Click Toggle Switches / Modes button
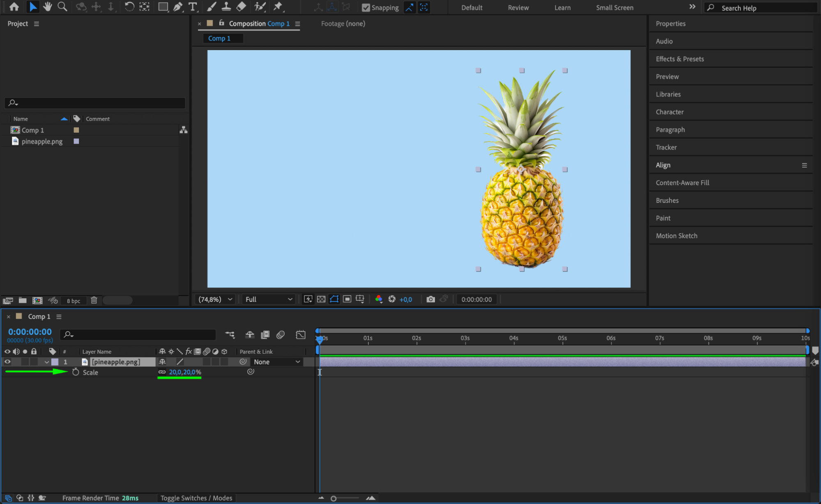Screen dimensions: 821x504 point(196,498)
